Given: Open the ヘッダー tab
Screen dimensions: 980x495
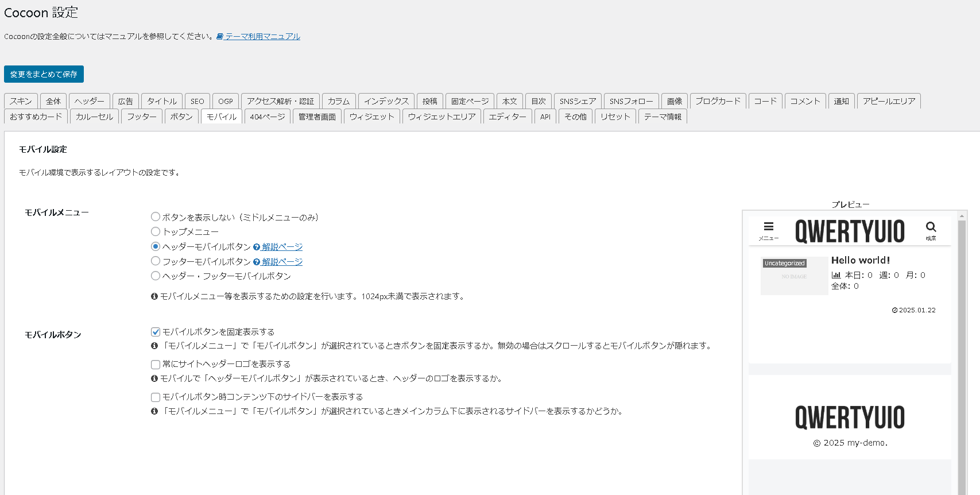Looking at the screenshot, I should click(x=90, y=101).
